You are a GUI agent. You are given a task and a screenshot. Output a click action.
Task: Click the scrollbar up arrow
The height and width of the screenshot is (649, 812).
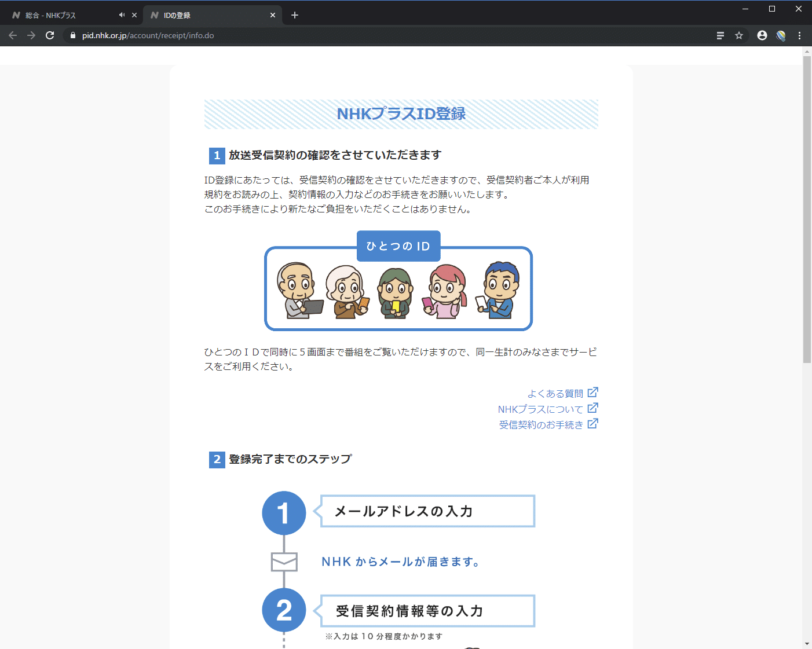coord(807,52)
